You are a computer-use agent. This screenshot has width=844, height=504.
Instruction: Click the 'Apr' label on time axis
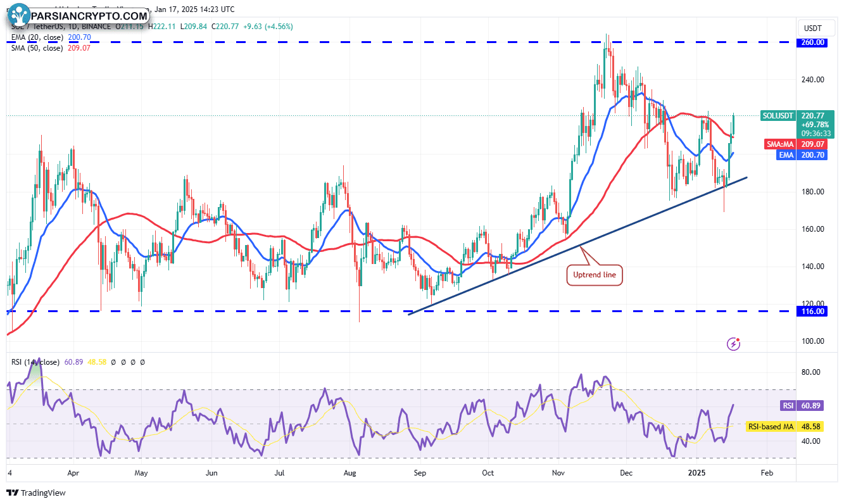[x=73, y=473]
